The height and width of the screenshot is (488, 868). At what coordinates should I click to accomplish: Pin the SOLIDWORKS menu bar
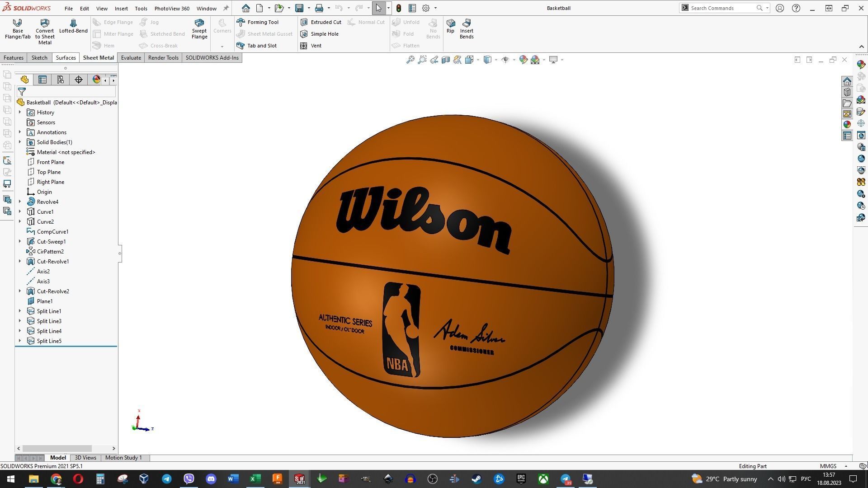tap(226, 8)
